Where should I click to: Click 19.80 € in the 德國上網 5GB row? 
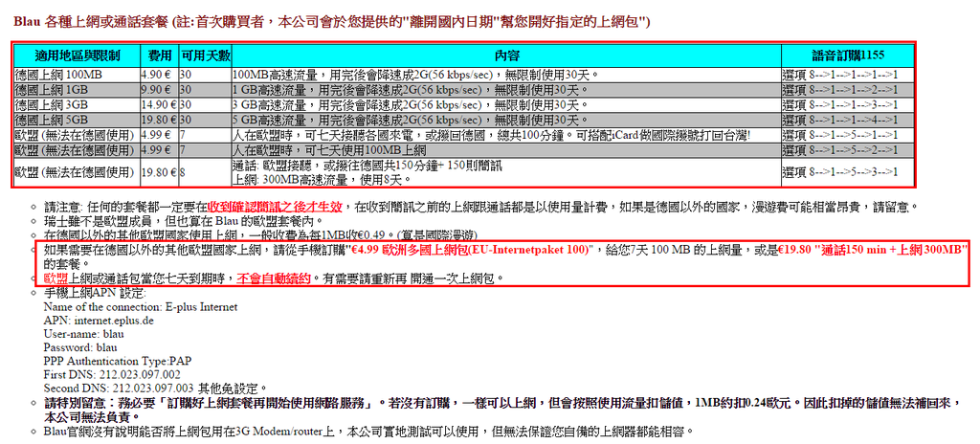tap(159, 120)
